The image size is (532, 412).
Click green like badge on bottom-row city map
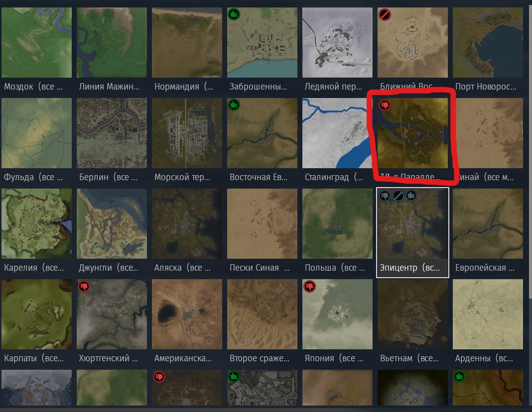(x=234, y=377)
